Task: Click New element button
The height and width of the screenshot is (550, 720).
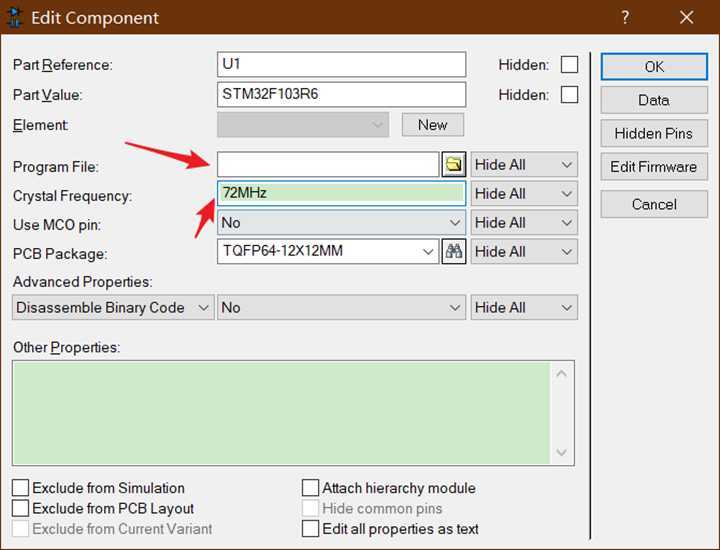Action: 433,125
